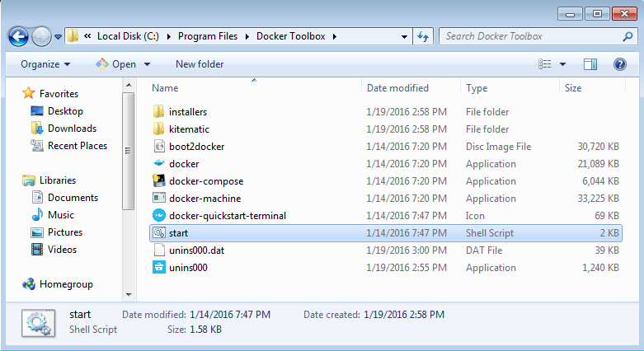Click the docker-machine file icon
The image size is (644, 351).
click(x=159, y=199)
